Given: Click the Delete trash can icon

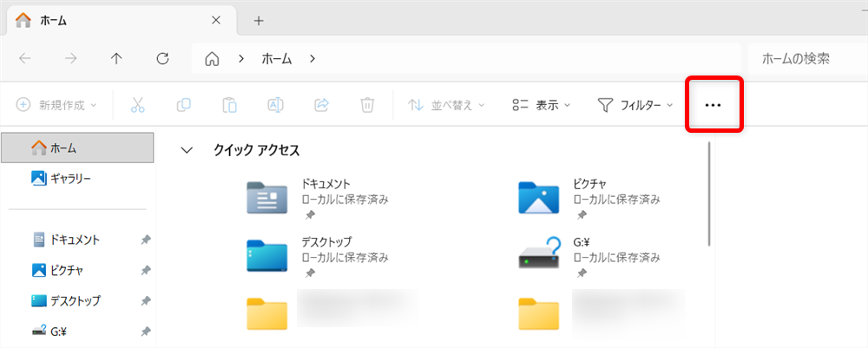Looking at the screenshot, I should (367, 105).
